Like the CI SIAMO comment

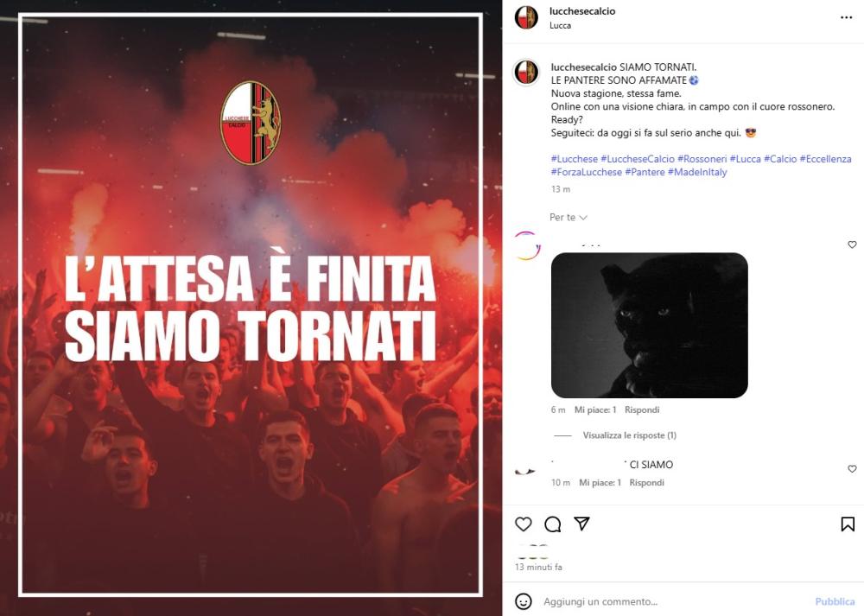[852, 469]
